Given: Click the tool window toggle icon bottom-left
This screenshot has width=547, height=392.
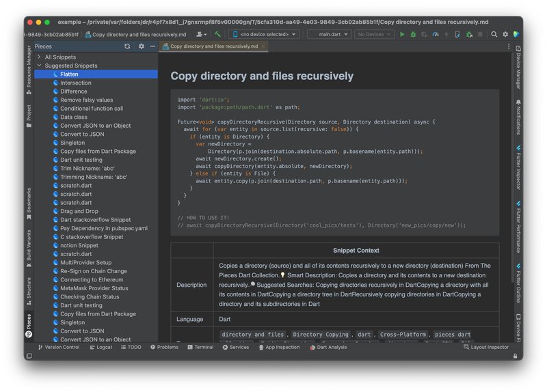Looking at the screenshot, I should pyautogui.click(x=29, y=356).
